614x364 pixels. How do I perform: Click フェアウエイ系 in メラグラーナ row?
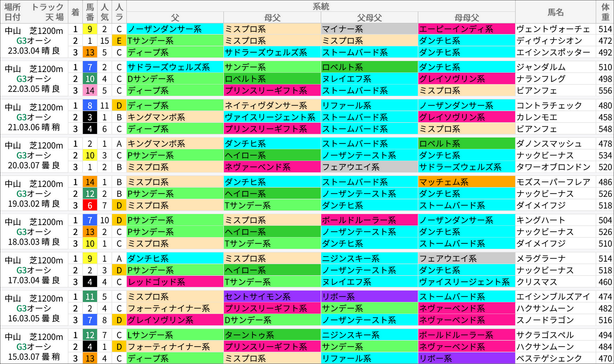click(x=467, y=259)
